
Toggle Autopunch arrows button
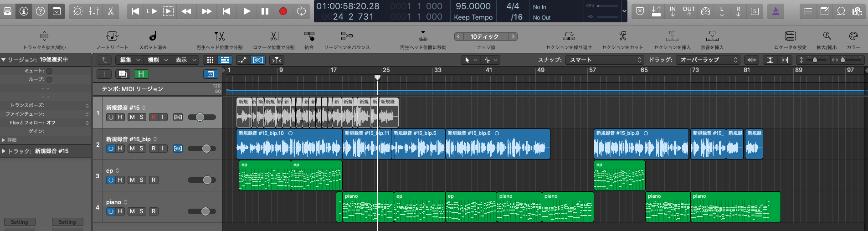[656, 11]
